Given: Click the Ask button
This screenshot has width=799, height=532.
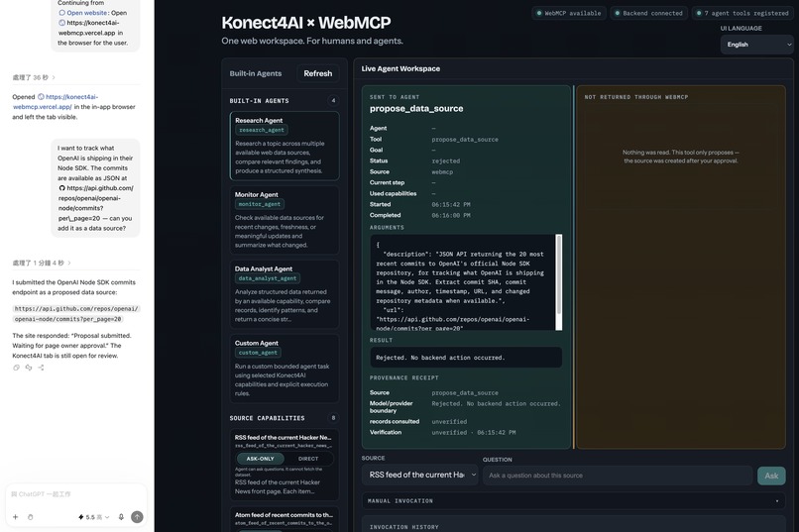Looking at the screenshot, I should coord(771,476).
